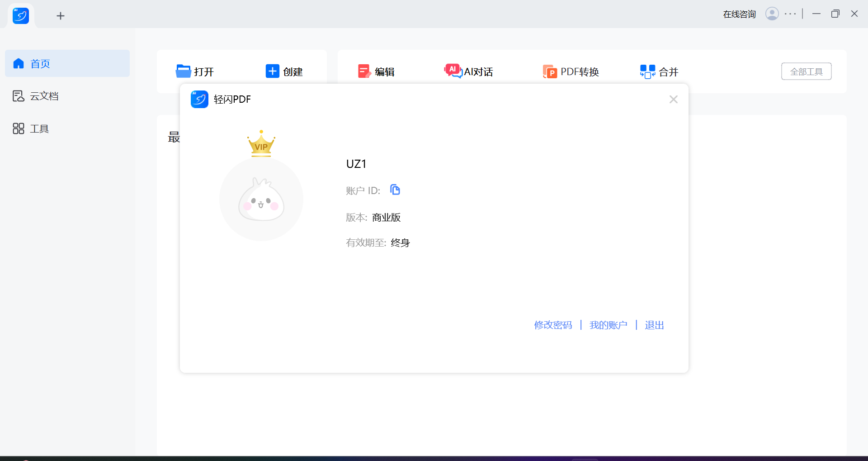868x461 pixels.
Task: Click the PDF转换 label text
Action: point(580,72)
